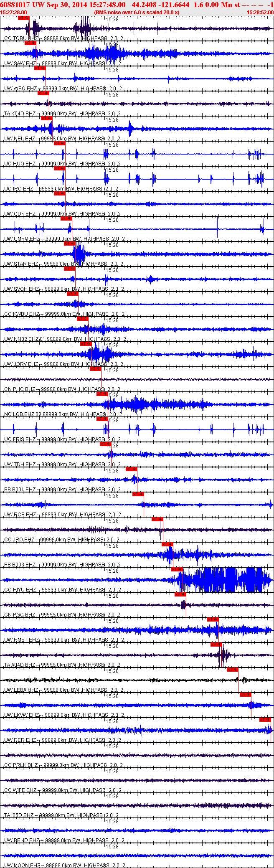This screenshot has height=868, width=274.
Task: Click the red pick marker on the UW.RER trace
Action: point(265,720)
